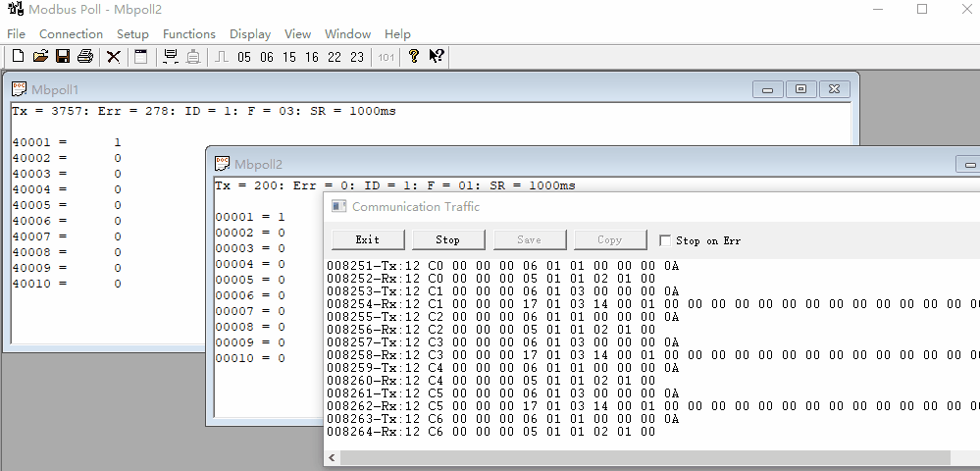
Task: Click traffic log line 008251-Tx
Action: click(502, 266)
